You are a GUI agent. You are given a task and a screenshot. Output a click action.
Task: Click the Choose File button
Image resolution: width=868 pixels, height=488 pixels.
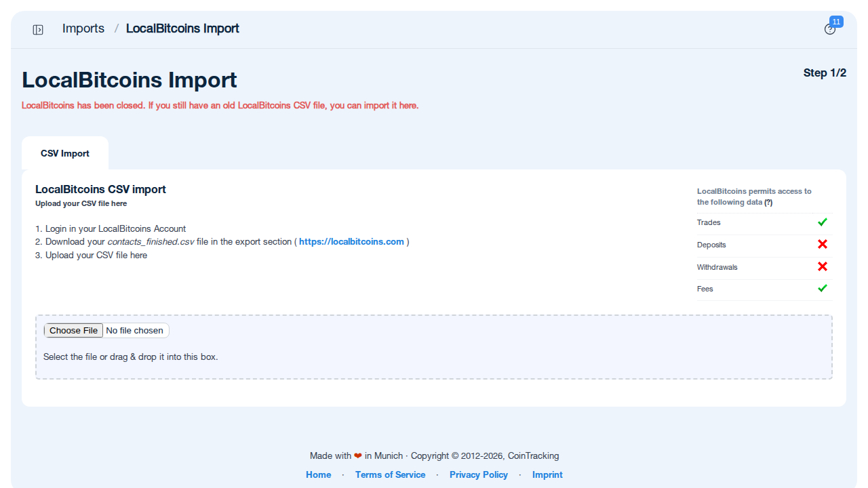click(74, 330)
